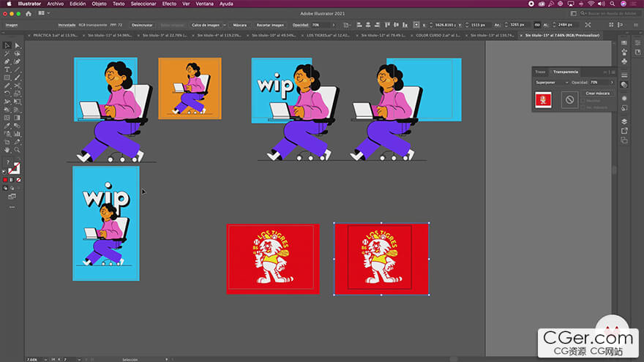Select the Type tool

[x=7, y=69]
